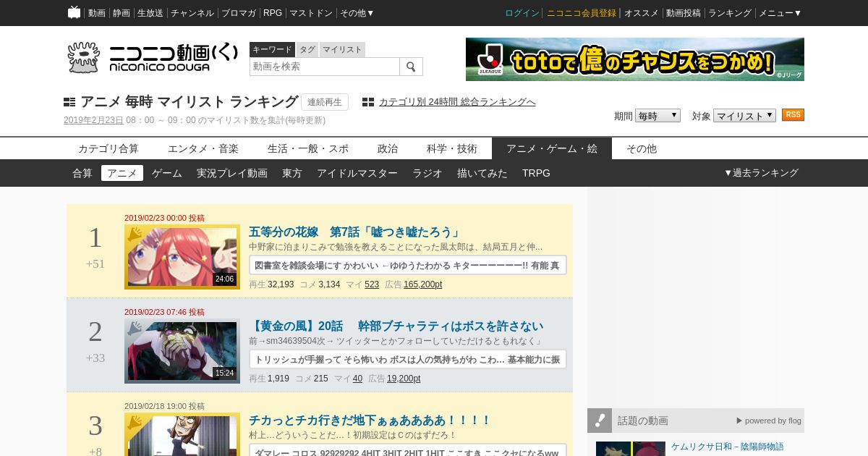Viewport: 868px width, 456px height.
Task: Click 静画 in top navigation
Action: point(122,13)
